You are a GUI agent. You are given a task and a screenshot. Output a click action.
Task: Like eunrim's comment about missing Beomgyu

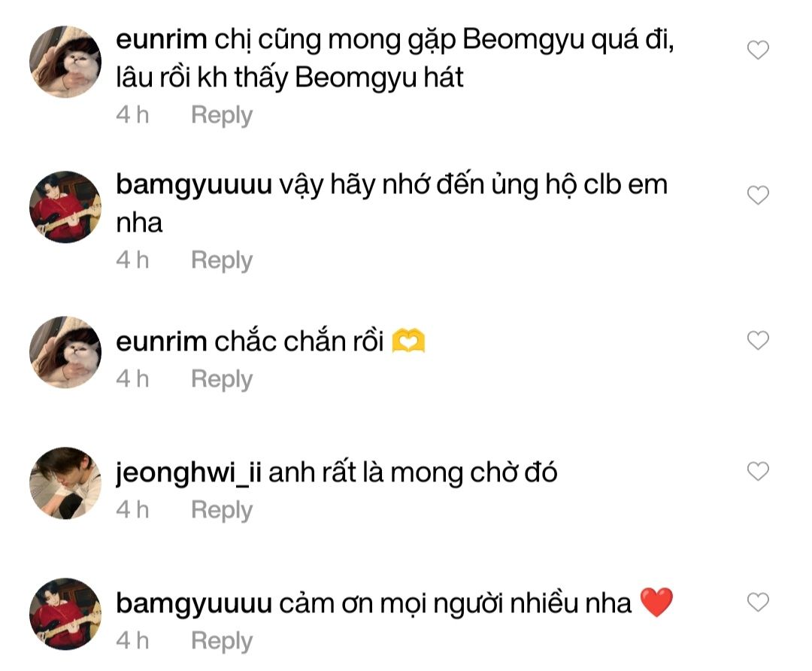758,50
